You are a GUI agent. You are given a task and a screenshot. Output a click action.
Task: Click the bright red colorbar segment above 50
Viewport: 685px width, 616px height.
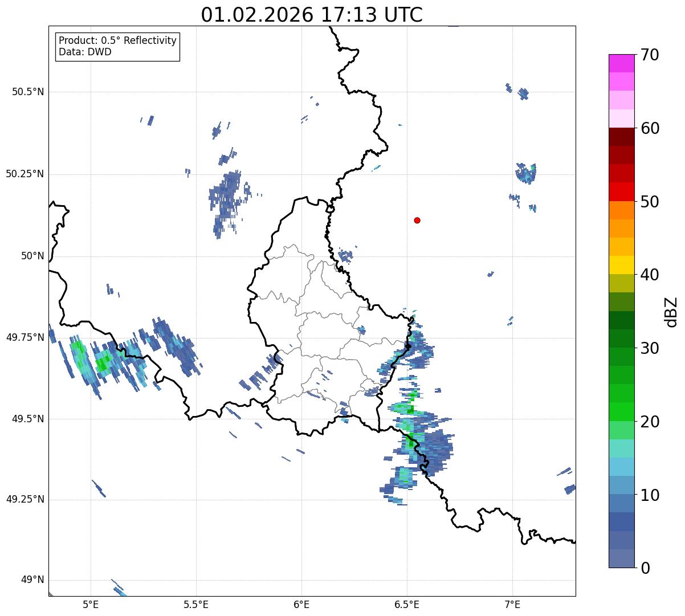point(622,192)
